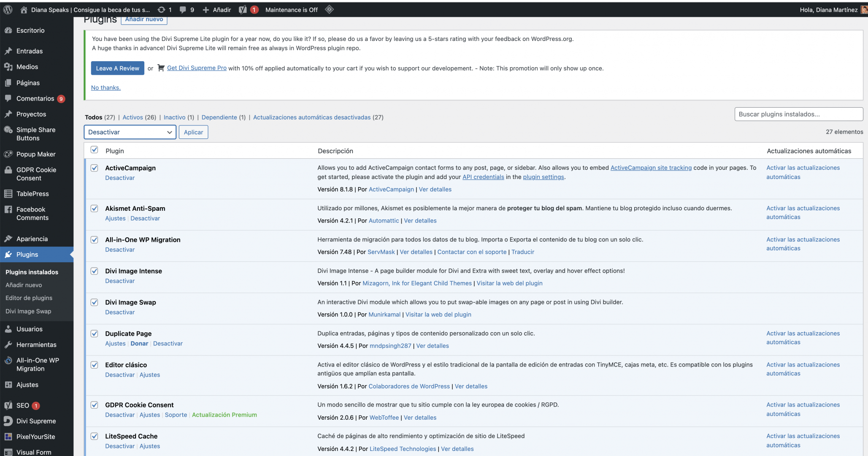Viewport: 868px width, 456px height.
Task: Click the Descripción column header
Action: click(335, 151)
